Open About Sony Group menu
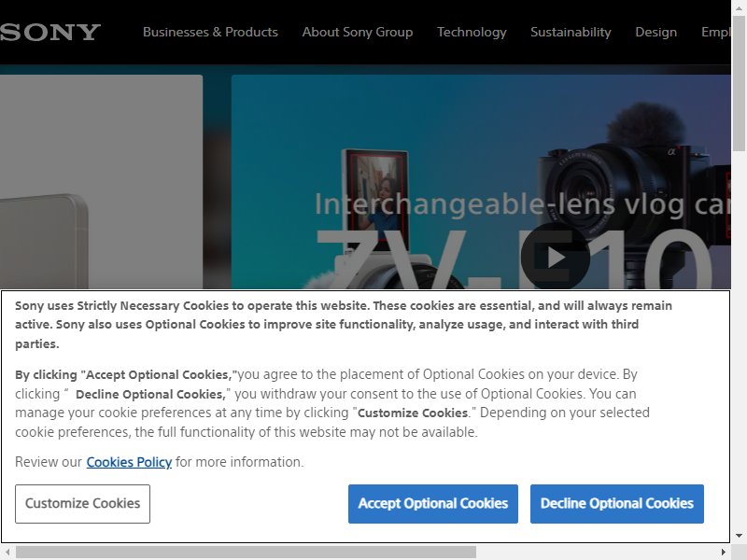 pos(358,32)
